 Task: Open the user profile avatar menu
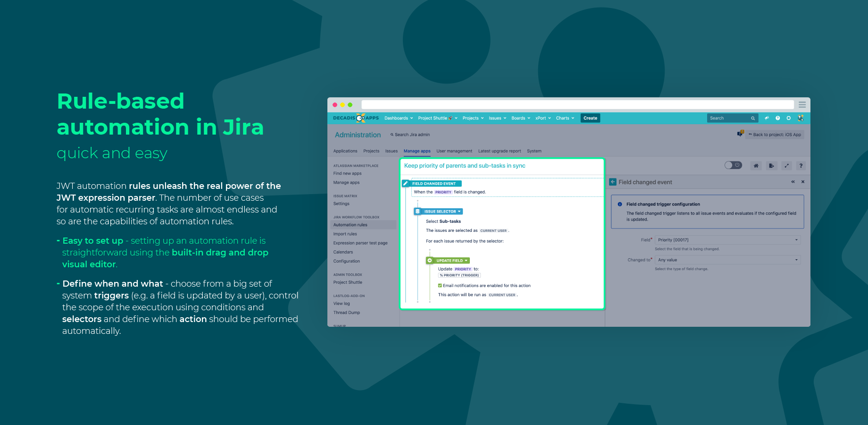click(801, 118)
